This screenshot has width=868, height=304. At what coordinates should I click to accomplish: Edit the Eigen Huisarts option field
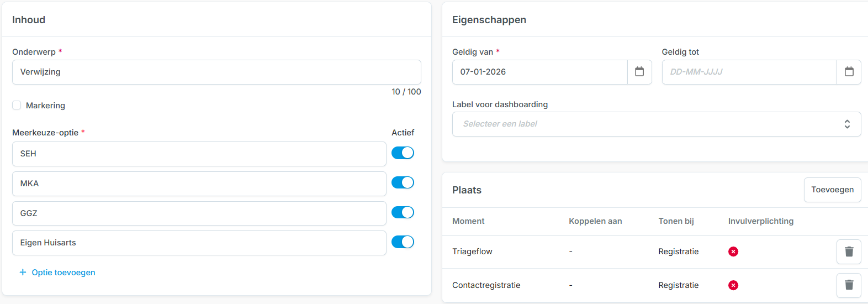tap(199, 243)
